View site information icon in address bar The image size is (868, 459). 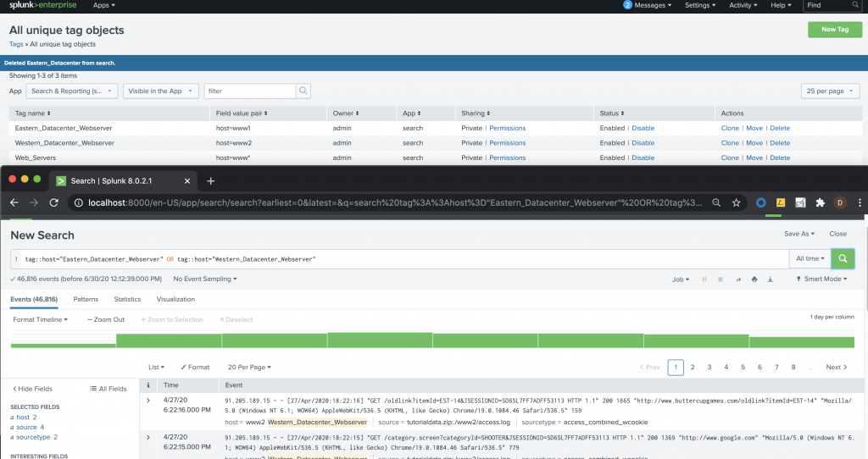tap(79, 202)
